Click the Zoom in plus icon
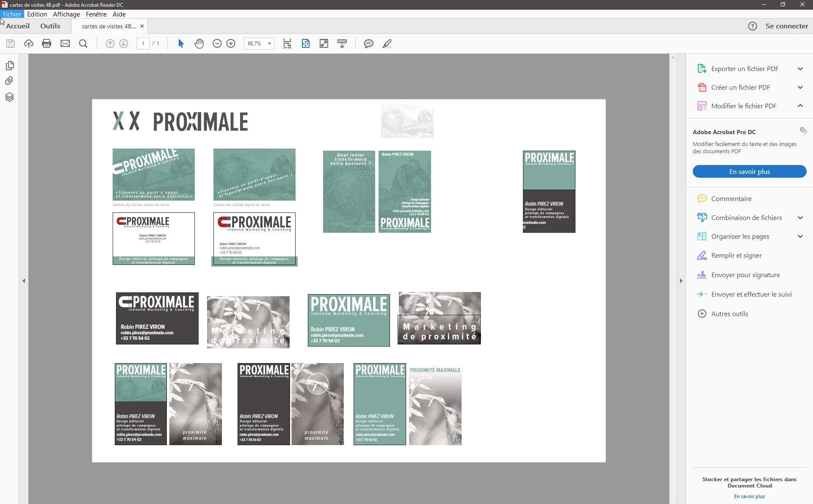The image size is (813, 504). (231, 44)
